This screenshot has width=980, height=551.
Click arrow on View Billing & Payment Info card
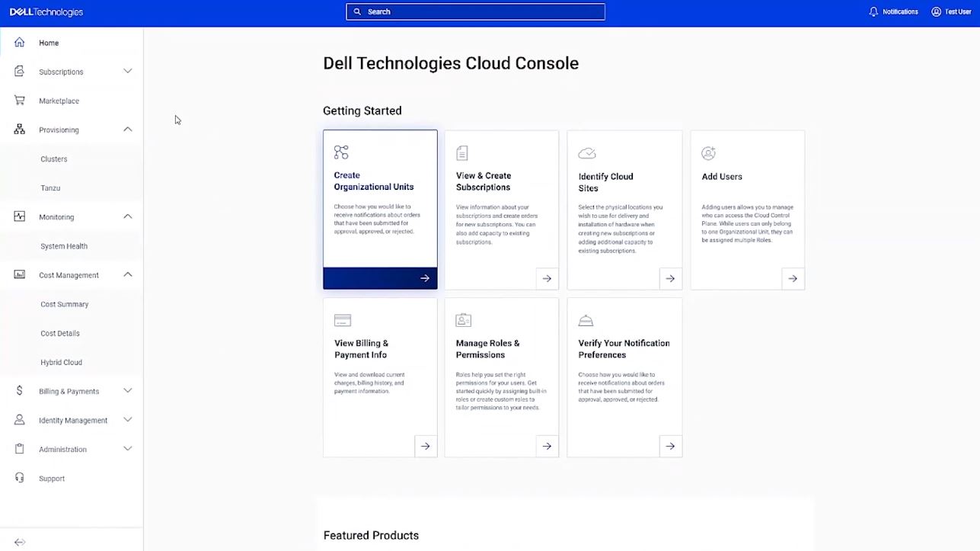(425, 446)
